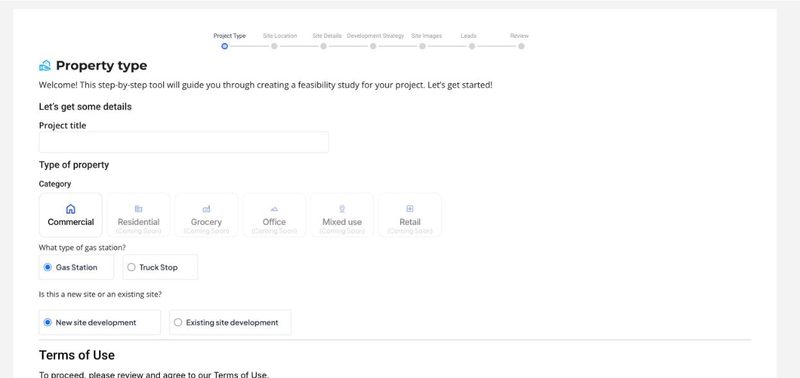This screenshot has width=800, height=378.
Task: Click the Retail category label
Action: pyautogui.click(x=410, y=222)
